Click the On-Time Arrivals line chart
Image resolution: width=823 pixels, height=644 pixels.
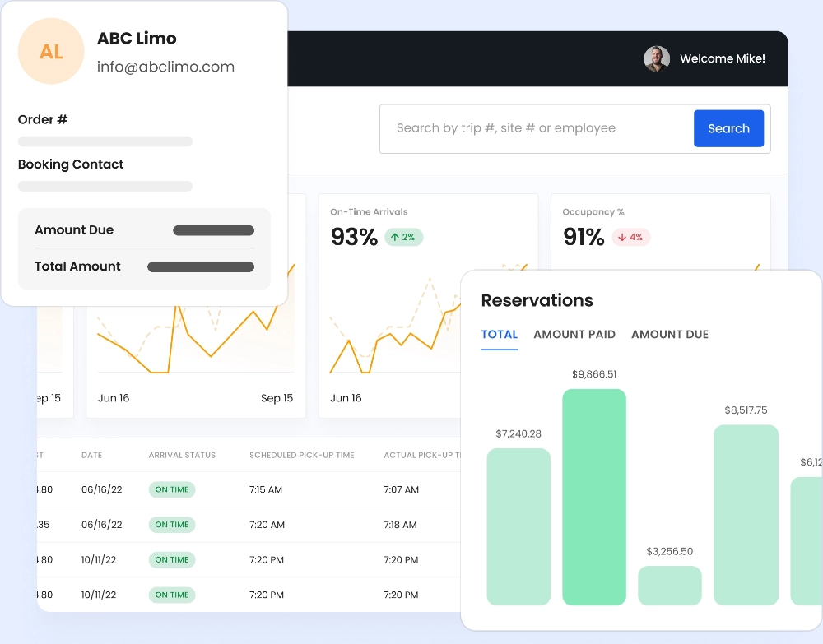395,320
